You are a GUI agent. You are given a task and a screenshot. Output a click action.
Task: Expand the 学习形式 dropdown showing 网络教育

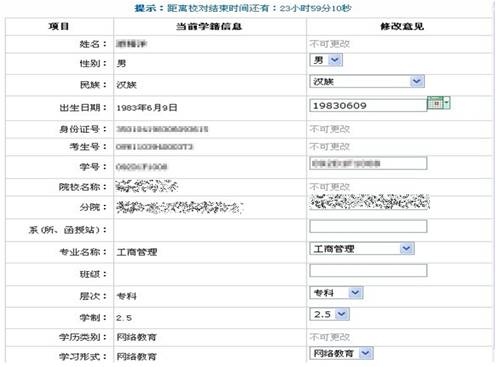coord(341,353)
